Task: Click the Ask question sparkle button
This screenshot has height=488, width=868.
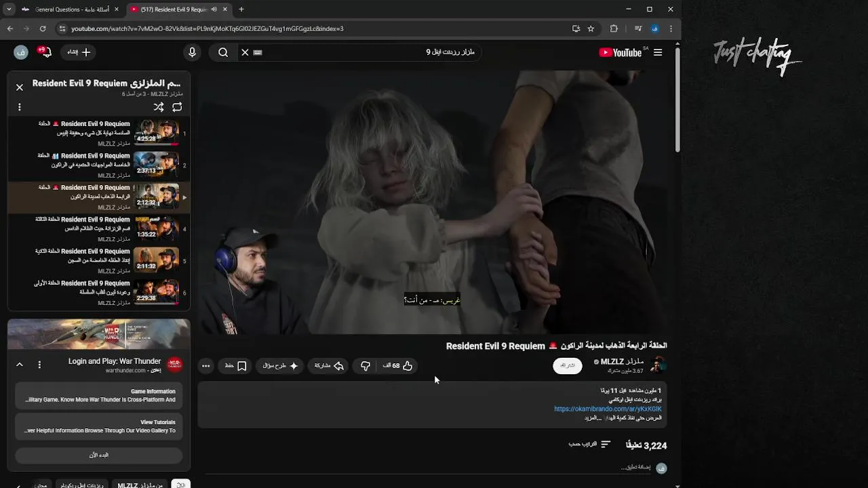Action: pos(281,366)
